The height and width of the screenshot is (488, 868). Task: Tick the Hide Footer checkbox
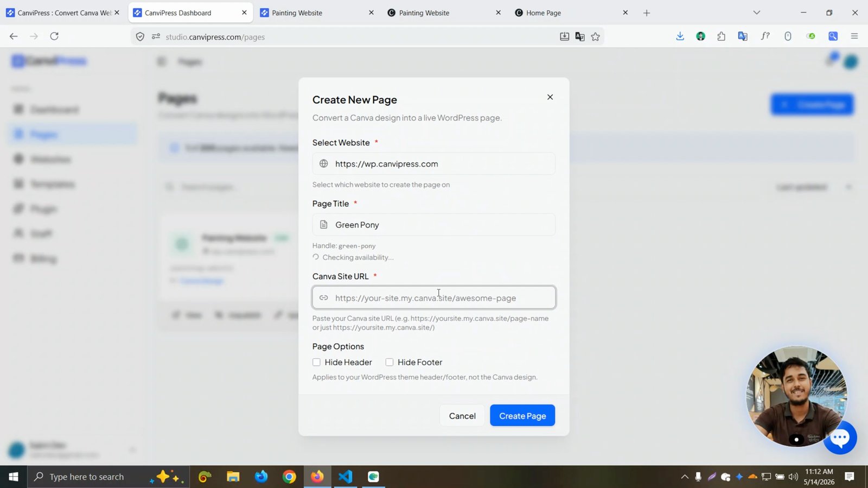[x=390, y=362]
